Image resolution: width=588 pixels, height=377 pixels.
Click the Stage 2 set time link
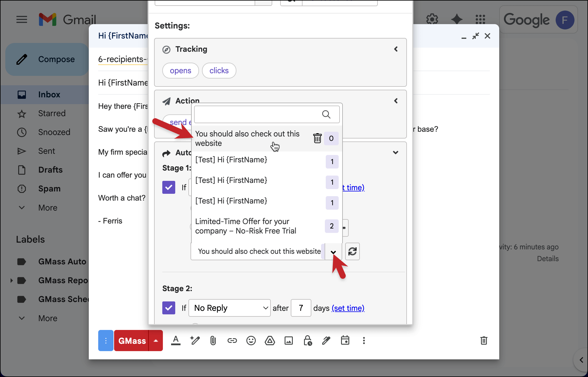click(348, 308)
